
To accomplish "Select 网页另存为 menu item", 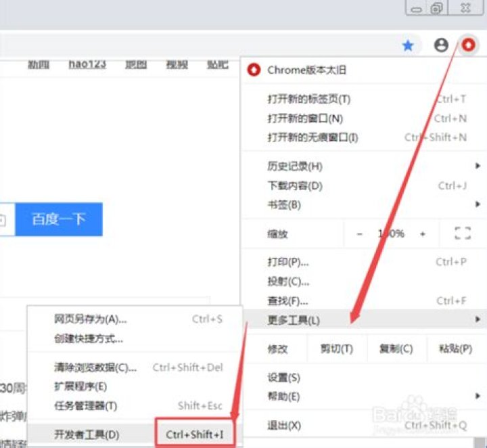I will tap(91, 319).
